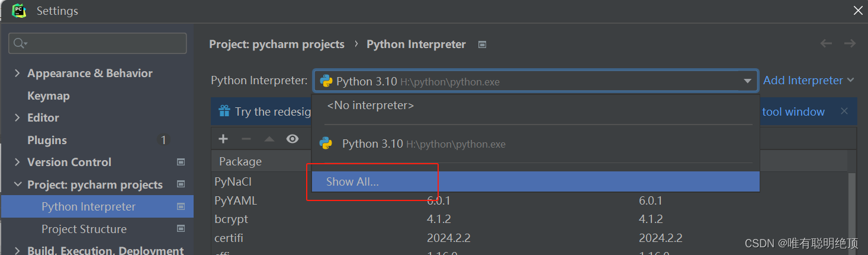Click project-level icon beside Project Structure

tap(181, 228)
